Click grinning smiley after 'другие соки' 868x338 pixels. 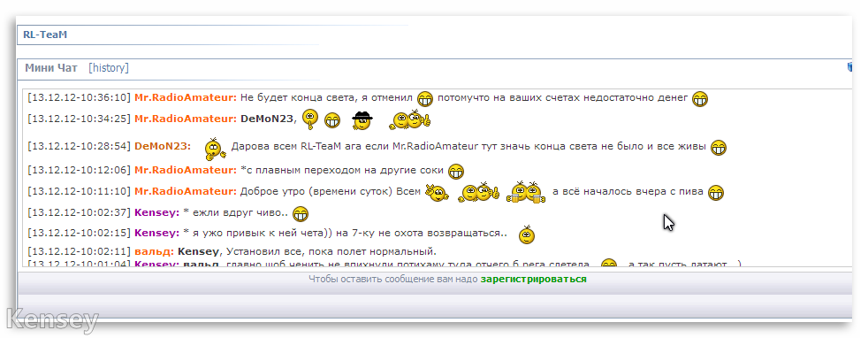click(455, 172)
